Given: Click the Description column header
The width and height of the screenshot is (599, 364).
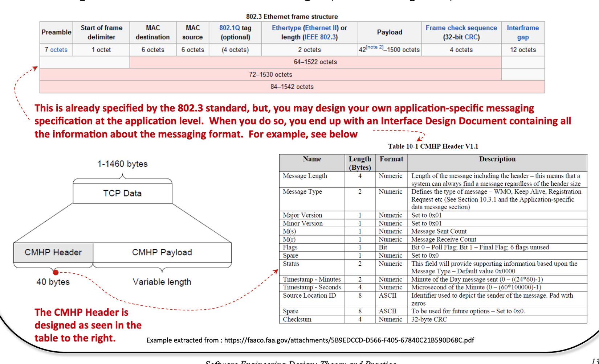Looking at the screenshot, I should [497, 163].
